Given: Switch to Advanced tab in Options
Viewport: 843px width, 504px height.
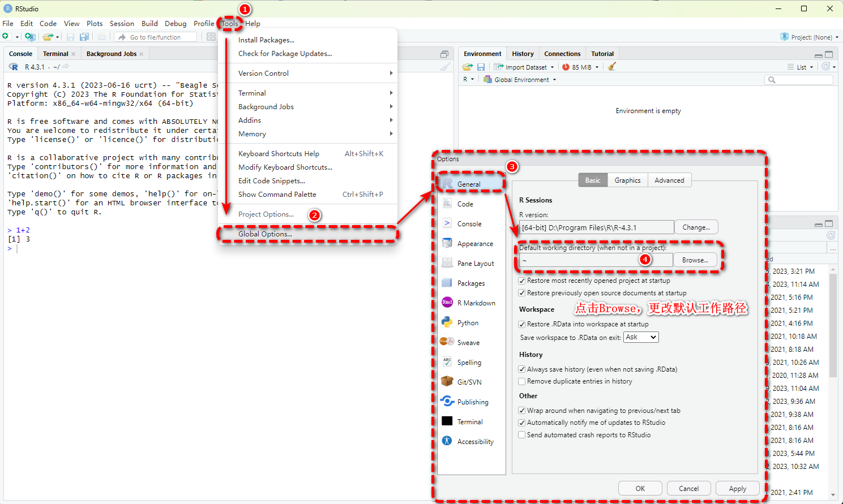Looking at the screenshot, I should point(669,180).
